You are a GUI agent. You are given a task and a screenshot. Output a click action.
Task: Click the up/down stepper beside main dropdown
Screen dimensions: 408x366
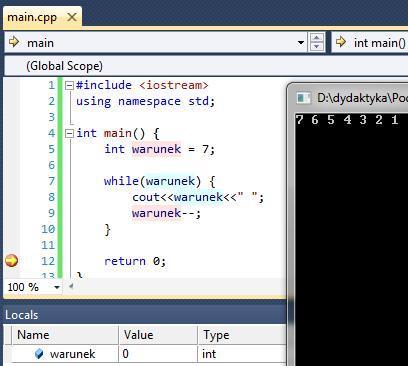[316, 42]
